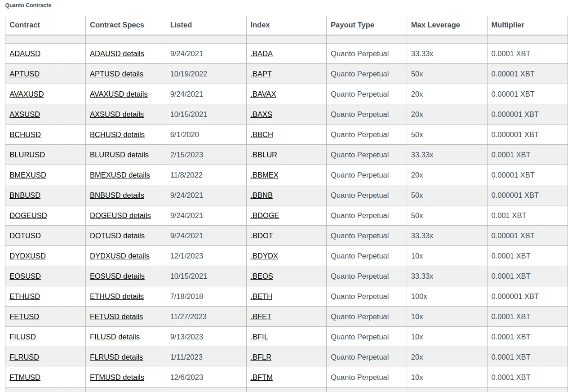Viewport: 572px width, 392px height.
Task: View DYDXUSD details specs
Action: point(120,256)
